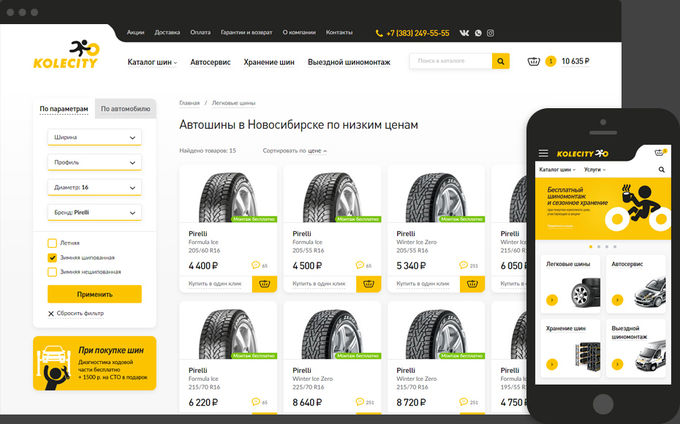Click the yellow search magnifier button

click(501, 61)
